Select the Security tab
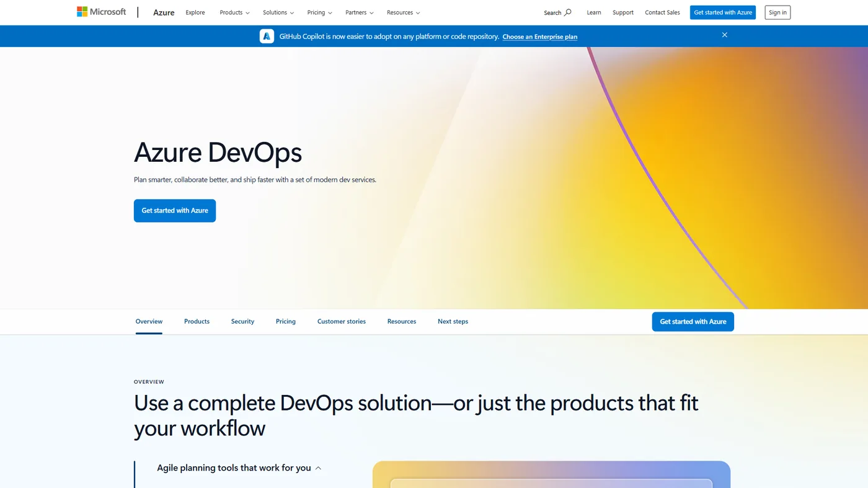The image size is (868, 488). point(242,321)
